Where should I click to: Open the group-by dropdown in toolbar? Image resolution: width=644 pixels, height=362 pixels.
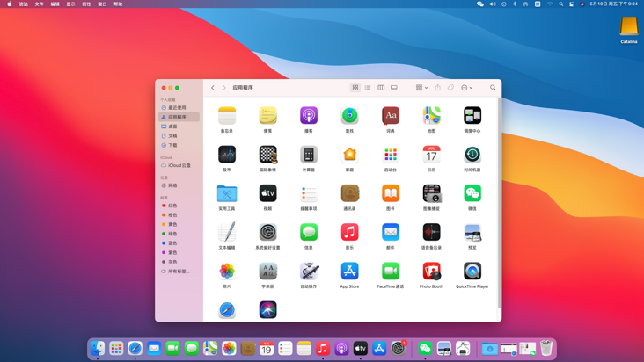[x=421, y=88]
